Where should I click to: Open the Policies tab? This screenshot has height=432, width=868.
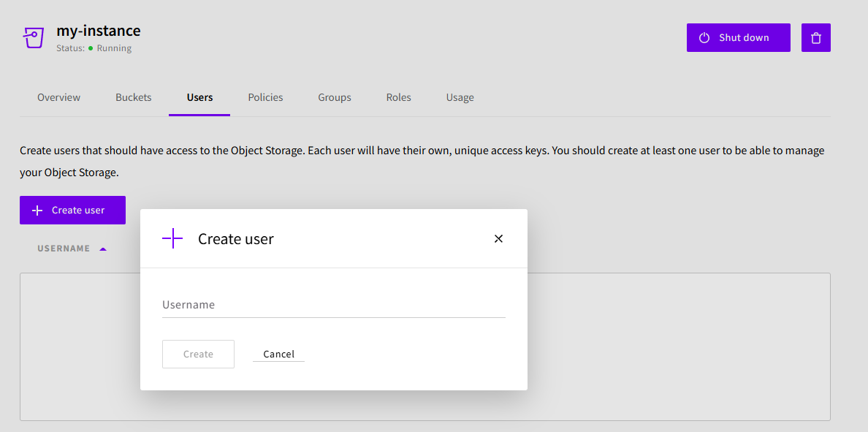coord(264,96)
